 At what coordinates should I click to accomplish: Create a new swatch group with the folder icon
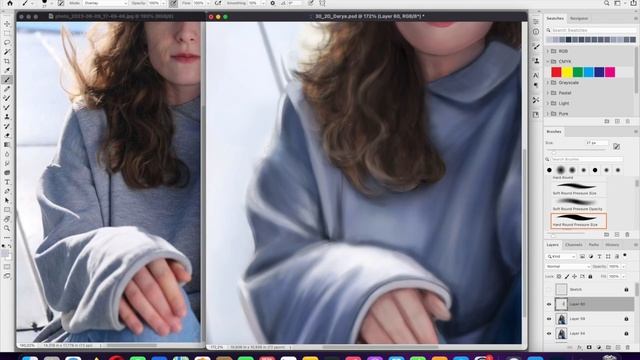click(x=607, y=121)
